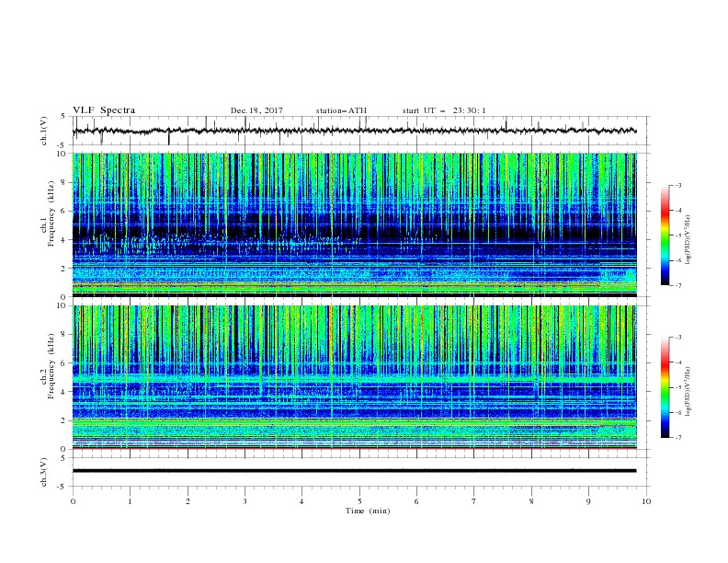Click the "-7" label on ch.2 colorbar
Viewport: 728px width, 563px height.
(x=678, y=437)
